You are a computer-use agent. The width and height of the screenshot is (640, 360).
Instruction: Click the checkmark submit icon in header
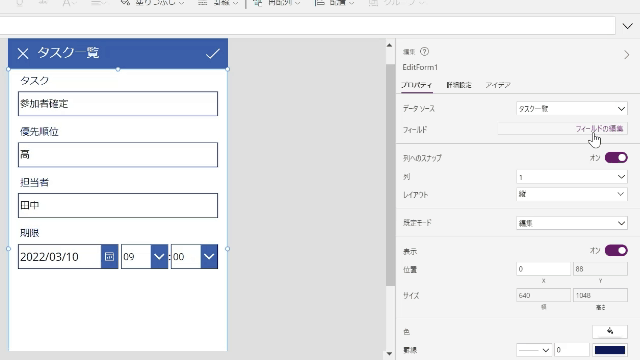[213, 53]
